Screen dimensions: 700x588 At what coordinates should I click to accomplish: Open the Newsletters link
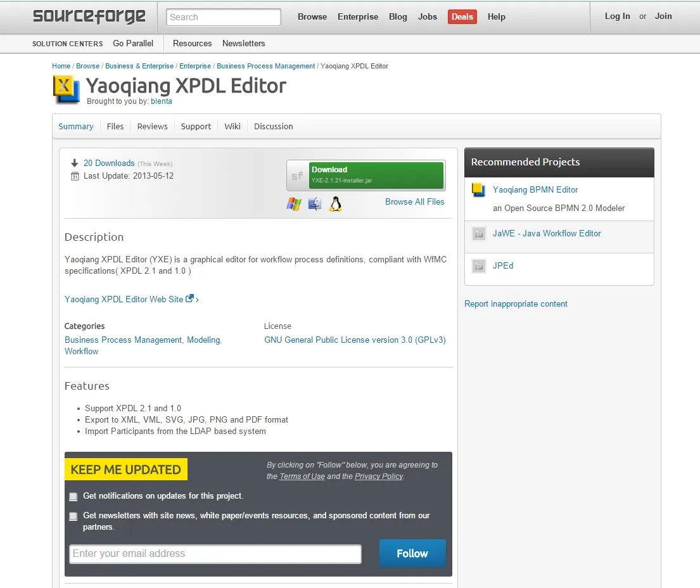tap(244, 43)
